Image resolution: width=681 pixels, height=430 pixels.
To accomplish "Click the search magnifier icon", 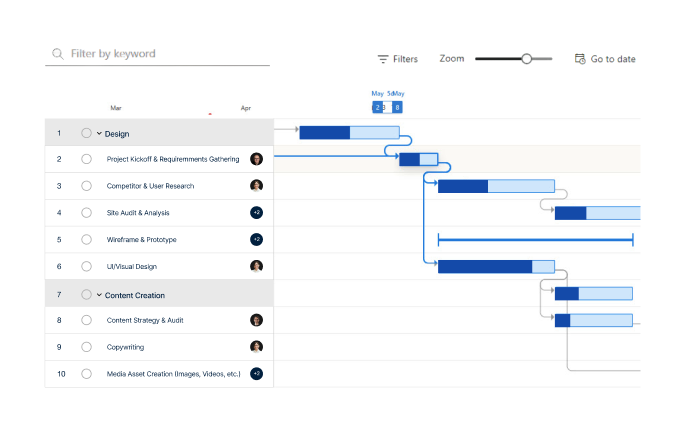I will (x=58, y=54).
